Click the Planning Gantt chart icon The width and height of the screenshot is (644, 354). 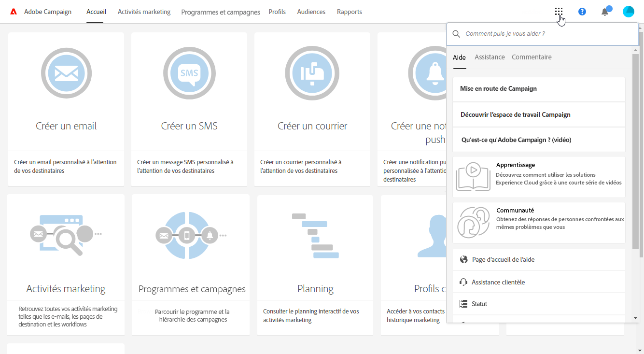point(315,236)
